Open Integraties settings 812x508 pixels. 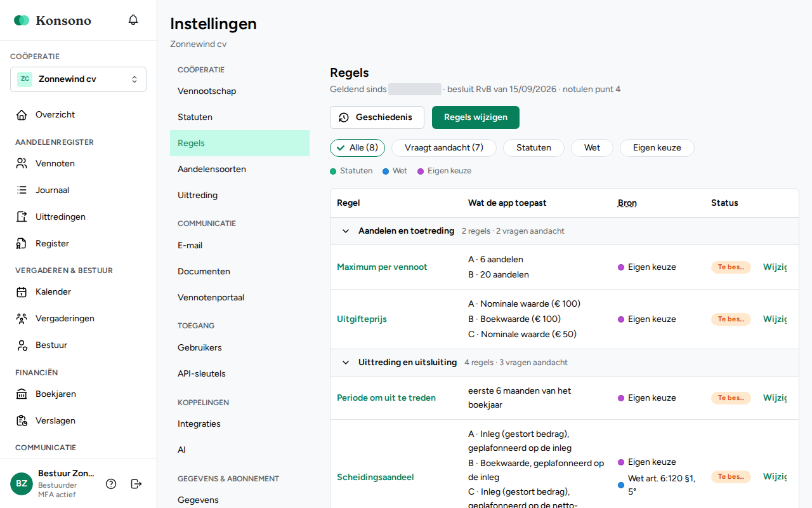[240, 424]
